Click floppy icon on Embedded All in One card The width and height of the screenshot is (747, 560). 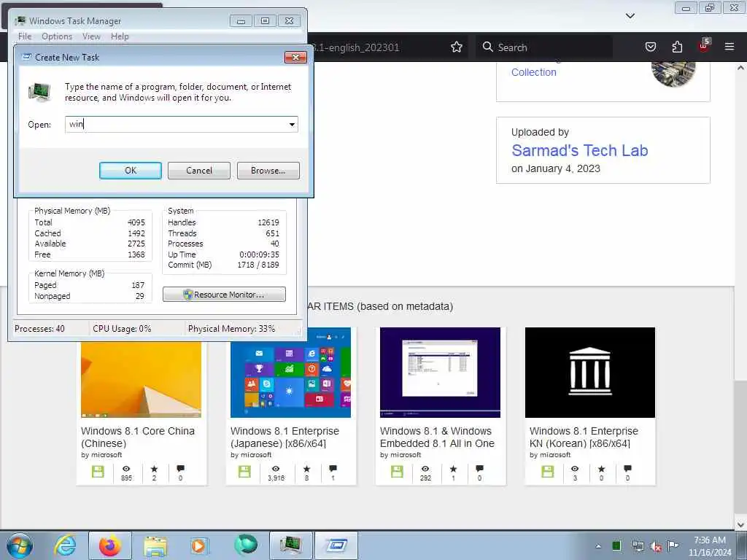pyautogui.click(x=397, y=472)
